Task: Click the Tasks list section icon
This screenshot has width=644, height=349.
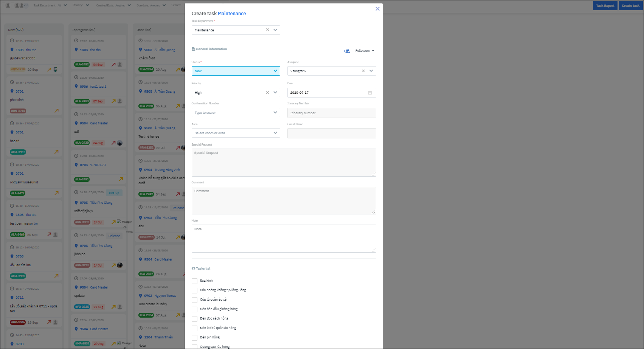Action: click(193, 268)
